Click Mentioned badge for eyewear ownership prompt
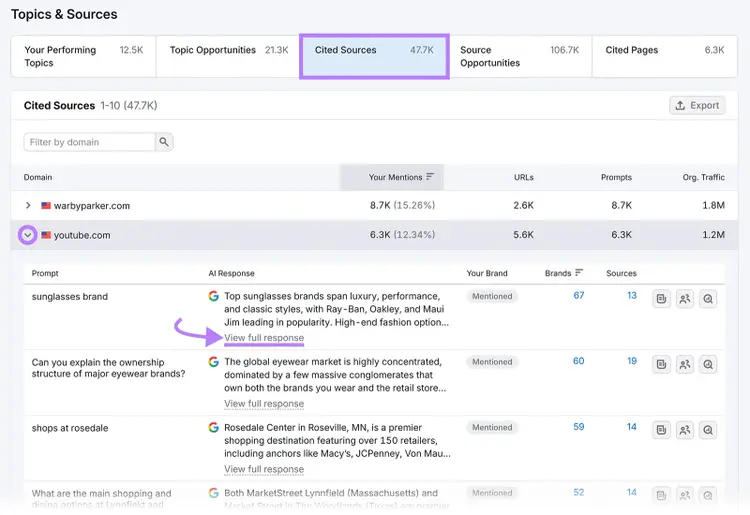 (492, 362)
